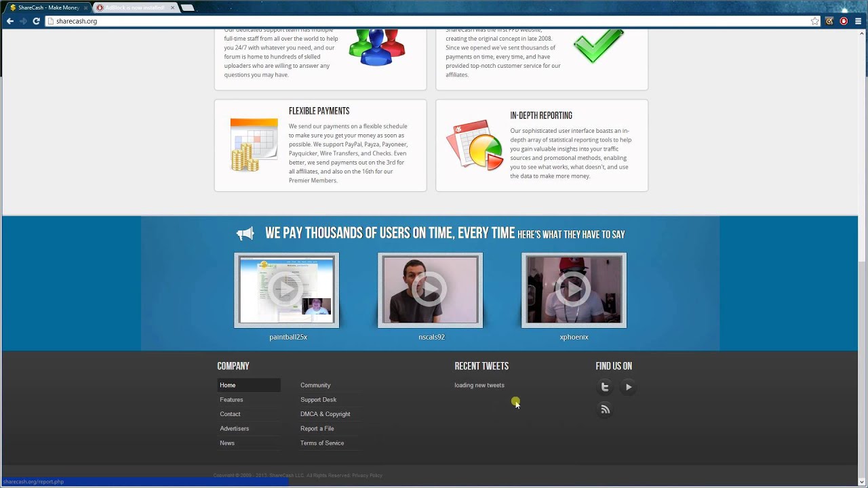Open the Support Desk link
Screen dimensions: 868x488
pyautogui.click(x=318, y=400)
